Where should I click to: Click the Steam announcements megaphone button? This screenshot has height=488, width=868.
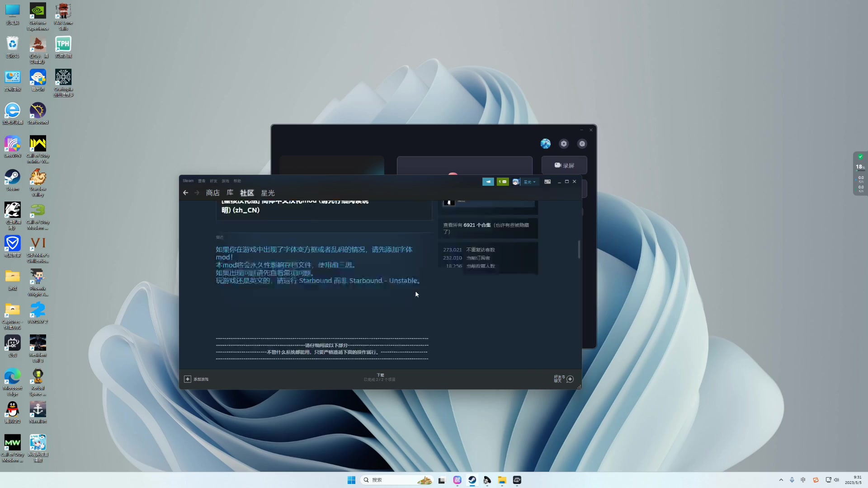click(x=488, y=182)
